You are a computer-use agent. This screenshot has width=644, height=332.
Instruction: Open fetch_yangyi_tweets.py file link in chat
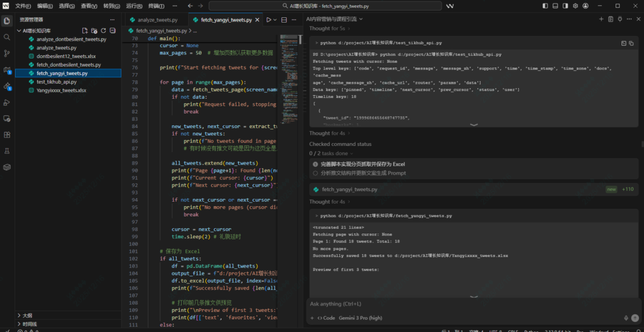tap(349, 189)
